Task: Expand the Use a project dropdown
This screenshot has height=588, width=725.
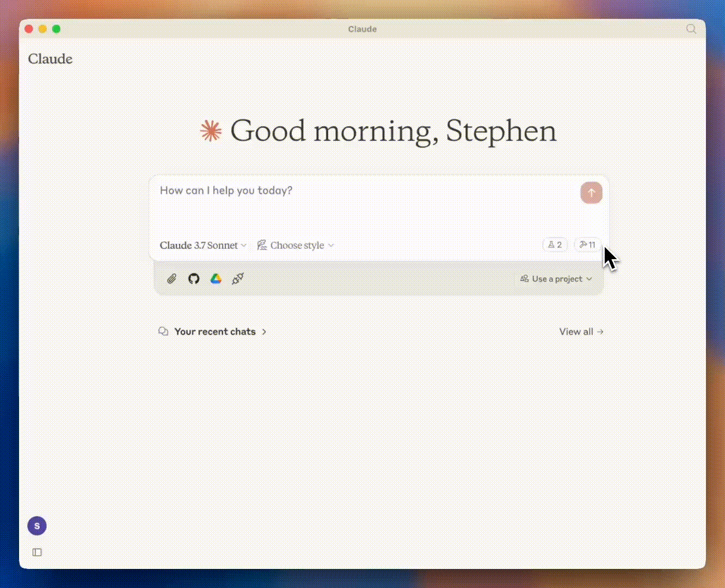Action: (556, 279)
